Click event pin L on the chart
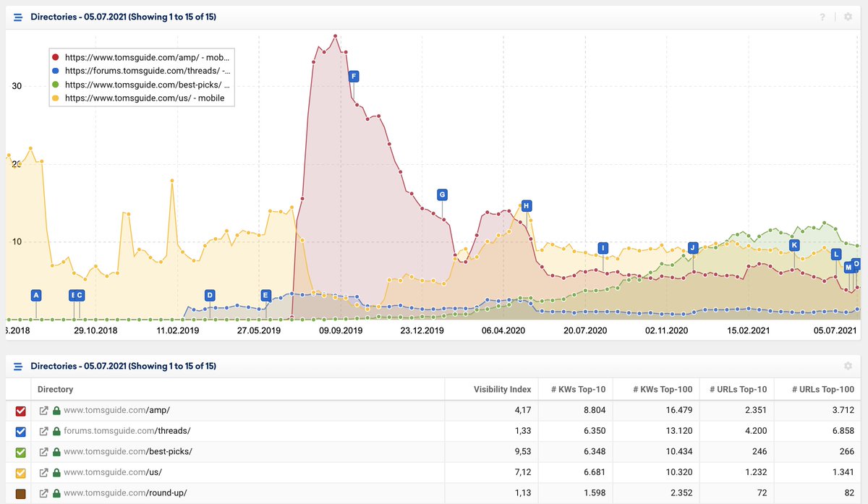 [x=836, y=254]
